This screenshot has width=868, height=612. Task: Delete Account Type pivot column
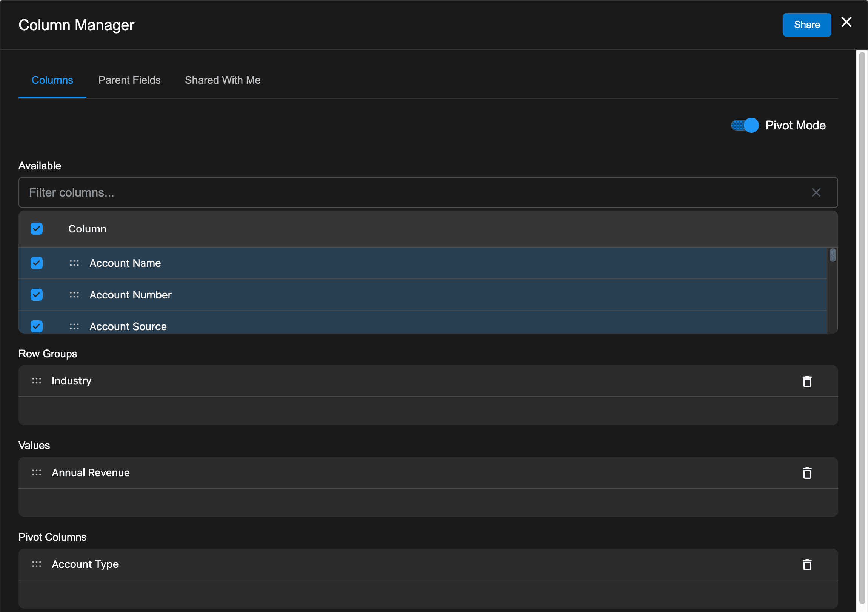click(x=807, y=565)
